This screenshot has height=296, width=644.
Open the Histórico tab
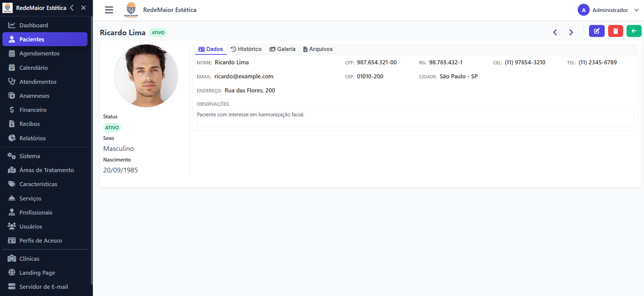pyautogui.click(x=246, y=49)
